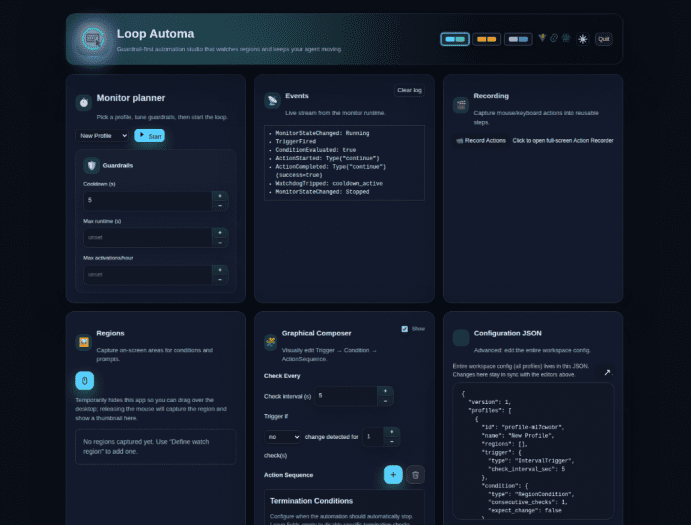Screen dimensions: 691x525
Task: Click the Check interval (s) input field
Action: pyautogui.click(x=346, y=396)
